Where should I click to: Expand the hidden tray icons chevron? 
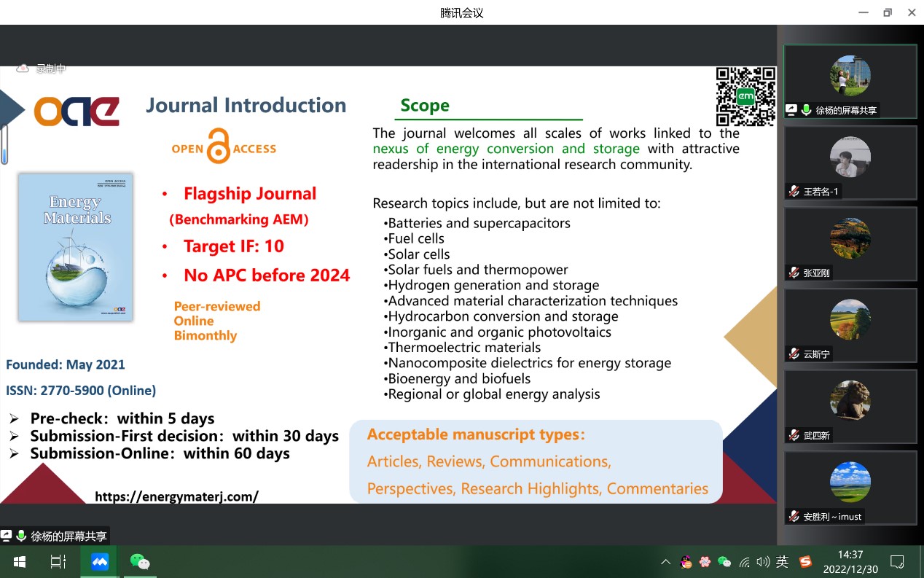tap(665, 562)
